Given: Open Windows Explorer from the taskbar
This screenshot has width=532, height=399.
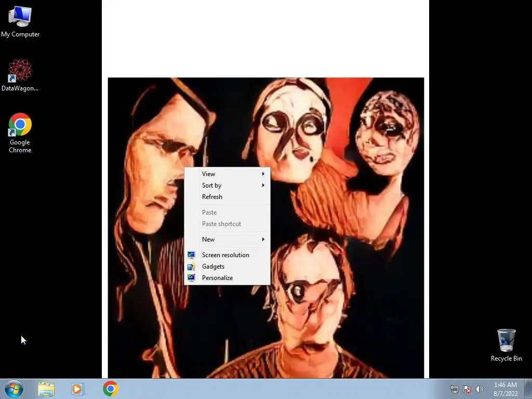Looking at the screenshot, I should click(46, 389).
